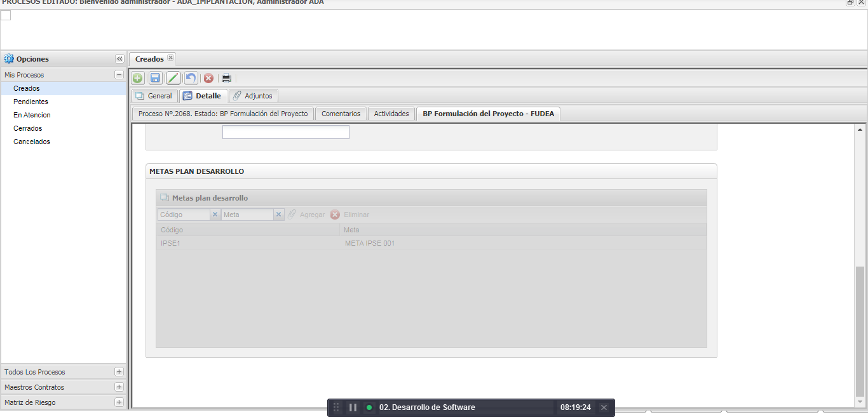868x417 pixels.
Task: Click the save floppy disk icon
Action: coord(155,78)
